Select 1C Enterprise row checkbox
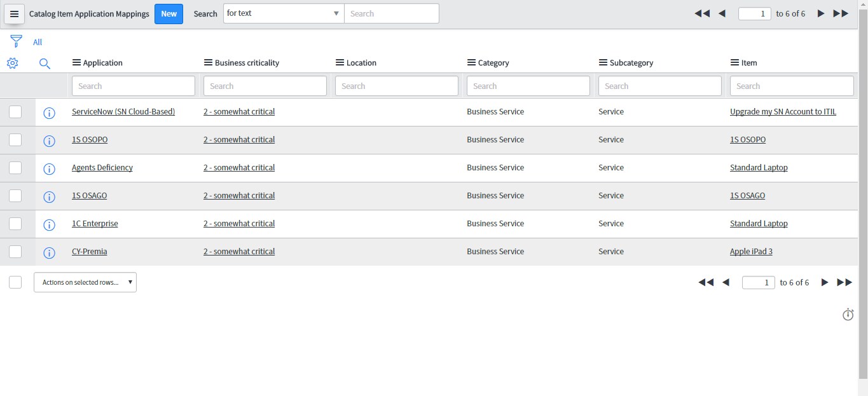The width and height of the screenshot is (868, 396). (x=15, y=224)
